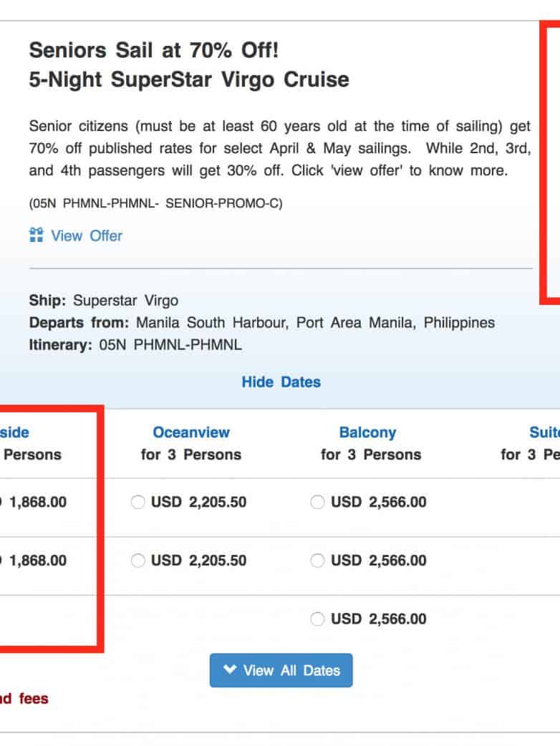Select first-row Oceanview USD 2,205.50 radio

tap(138, 503)
